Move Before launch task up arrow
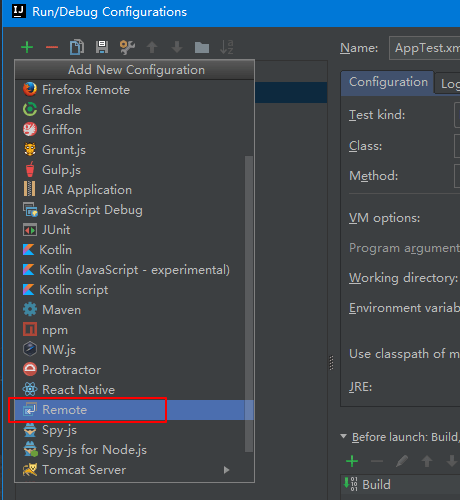The height and width of the screenshot is (500, 460). tap(427, 461)
